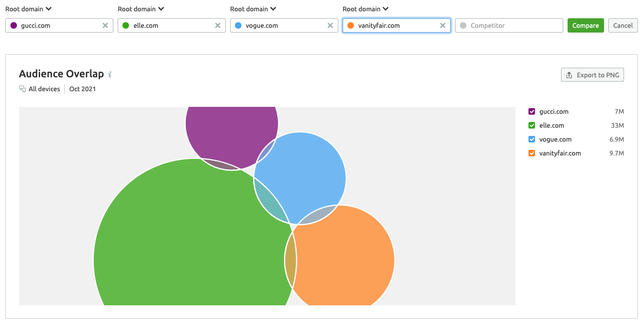Click inside the gucci.com domain field

coord(59,26)
